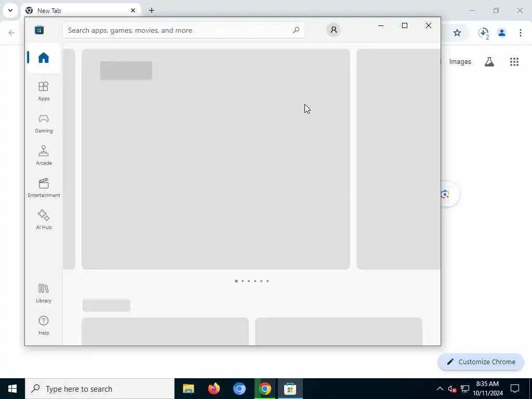Image resolution: width=532 pixels, height=399 pixels.
Task: Click the search magnifier icon in the Store
Action: pyautogui.click(x=296, y=30)
